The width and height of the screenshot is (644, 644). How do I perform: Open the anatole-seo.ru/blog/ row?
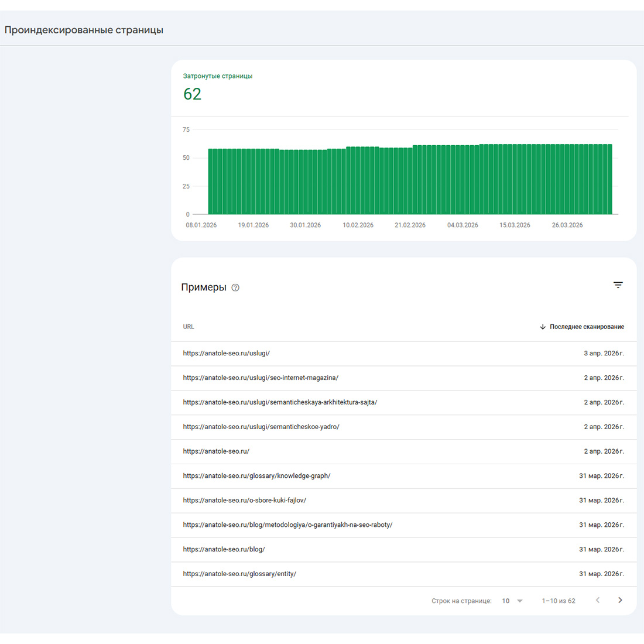coord(224,550)
